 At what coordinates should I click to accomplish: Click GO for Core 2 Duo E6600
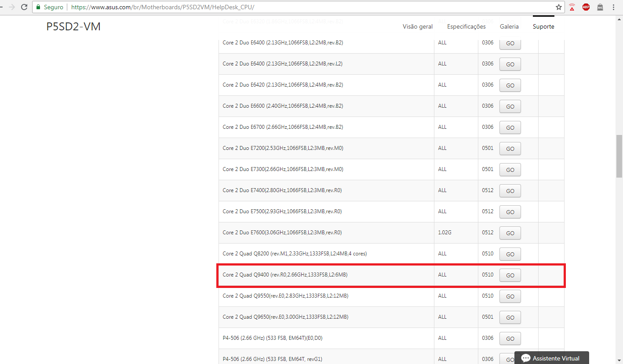[510, 106]
